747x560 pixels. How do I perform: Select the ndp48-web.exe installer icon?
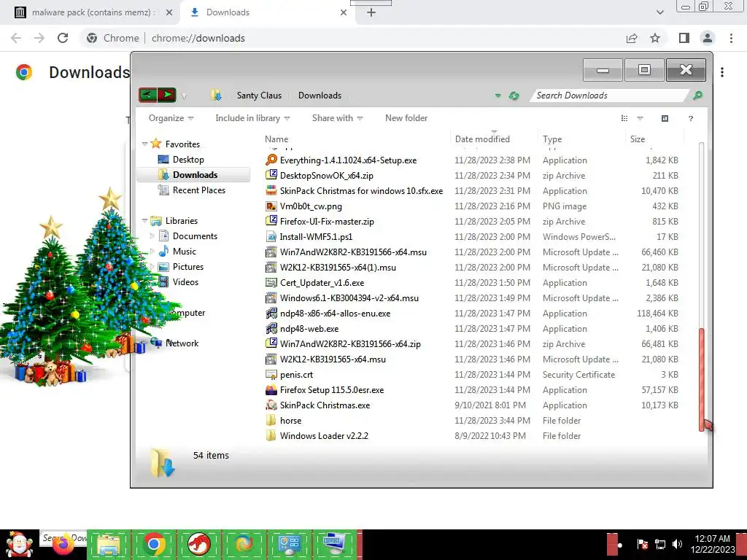tap(271, 329)
